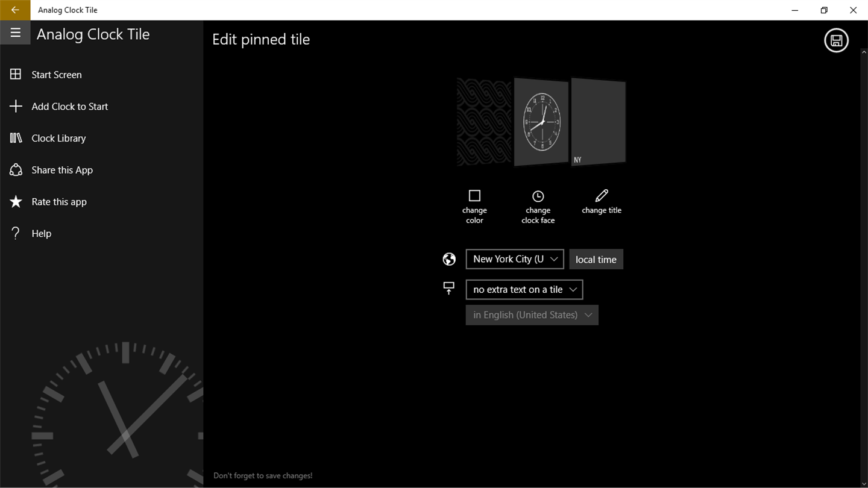Select the analog clock tile preview
868x488 pixels.
click(x=541, y=122)
